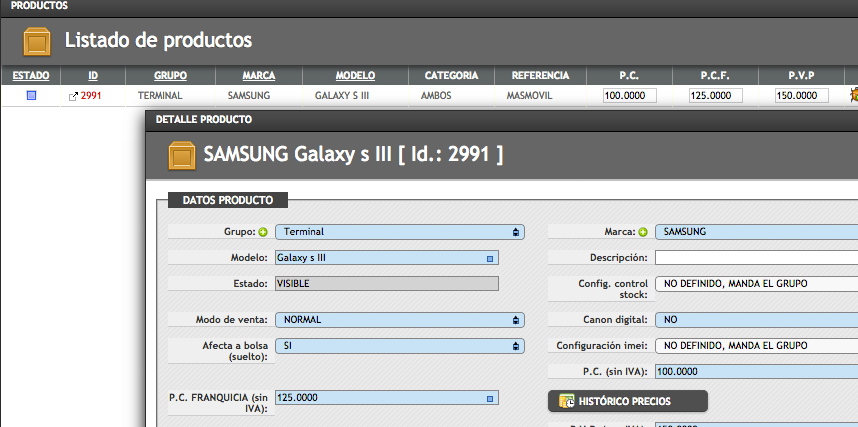The width and height of the screenshot is (858, 427).
Task: Click the CATEGORIA column header
Action: [451, 76]
